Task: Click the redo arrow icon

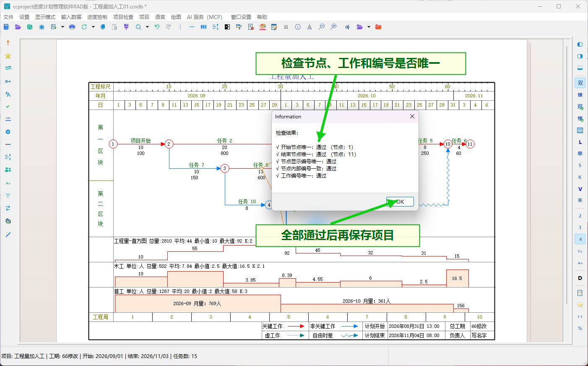Action: (x=169, y=27)
